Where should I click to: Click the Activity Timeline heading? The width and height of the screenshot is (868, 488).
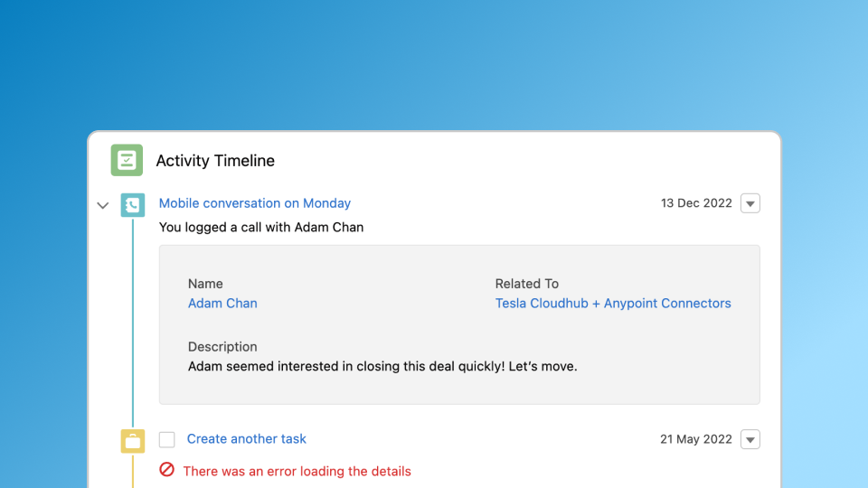point(215,161)
